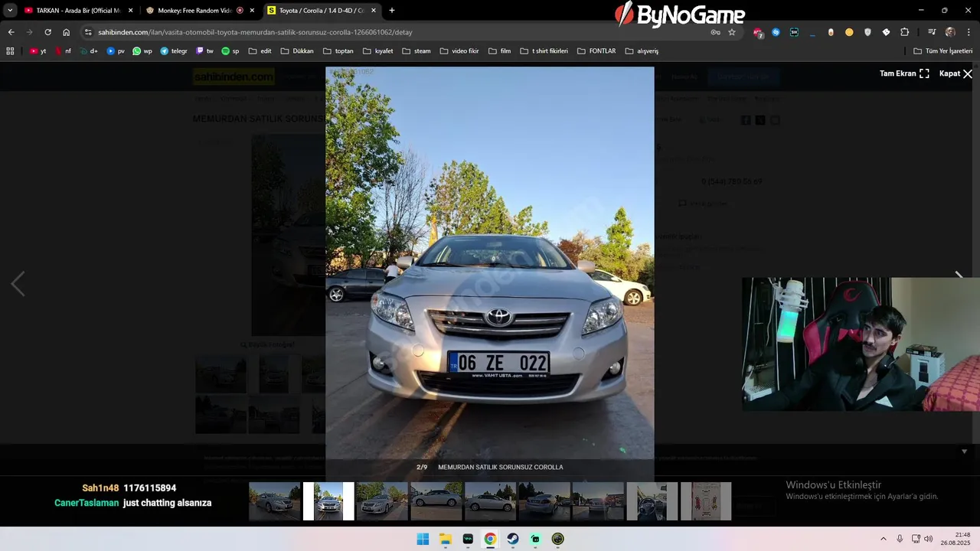This screenshot has height=551, width=980.
Task: Open the yellow circle extension icon
Action: (849, 32)
